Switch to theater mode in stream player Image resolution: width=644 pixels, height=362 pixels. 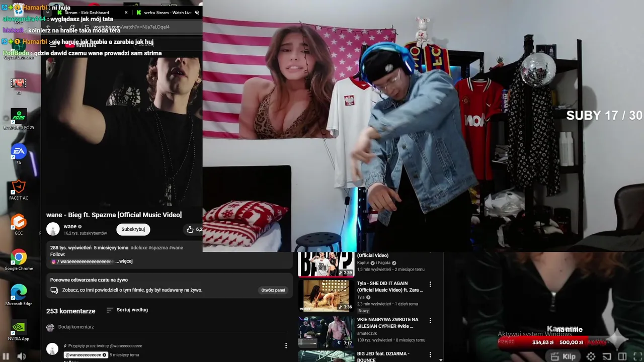[622, 356]
